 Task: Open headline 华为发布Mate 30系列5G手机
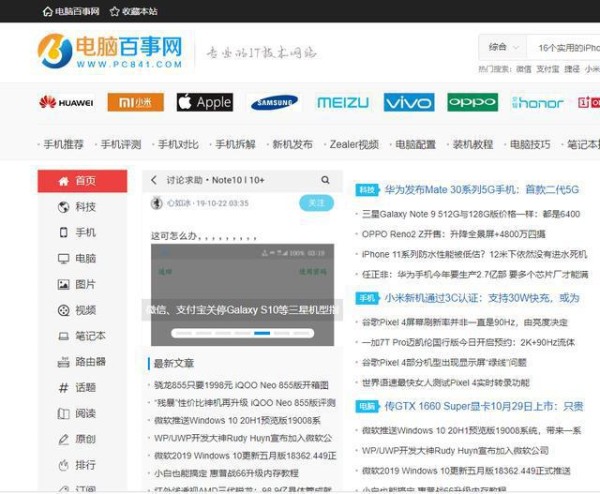482,189
